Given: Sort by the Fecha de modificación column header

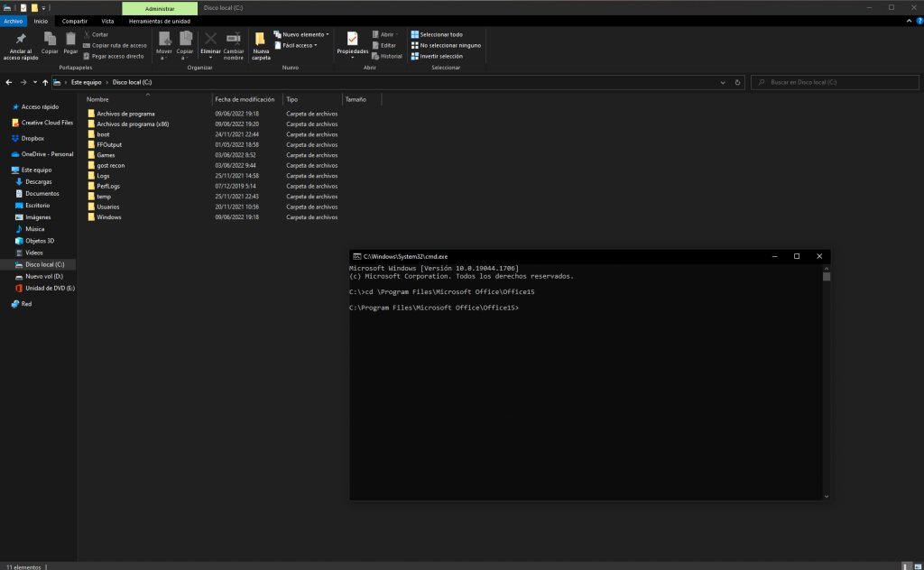Looking at the screenshot, I should [x=245, y=99].
